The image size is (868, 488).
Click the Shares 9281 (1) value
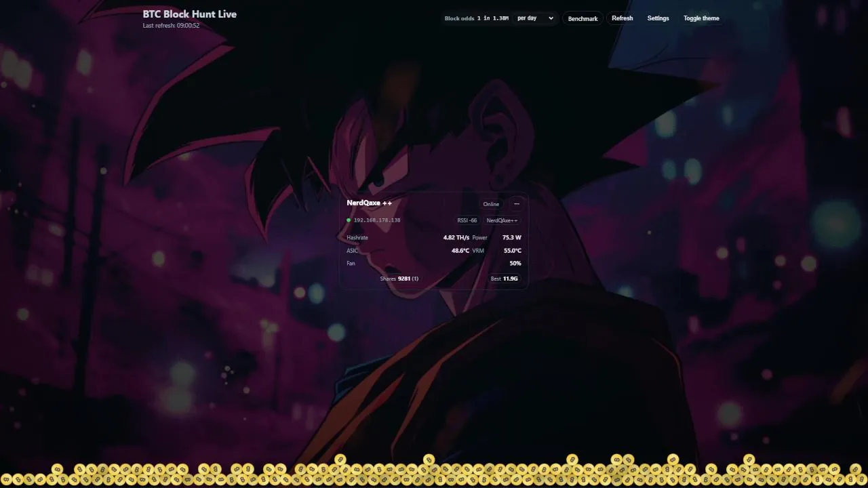(399, 279)
